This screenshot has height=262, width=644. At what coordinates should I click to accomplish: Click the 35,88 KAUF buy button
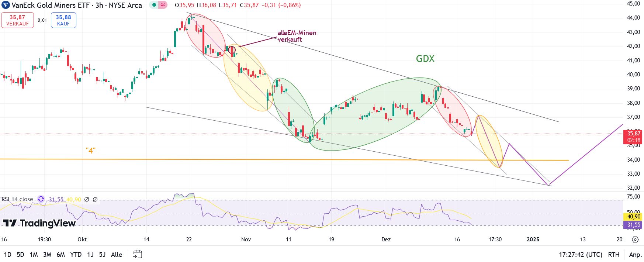click(x=63, y=20)
